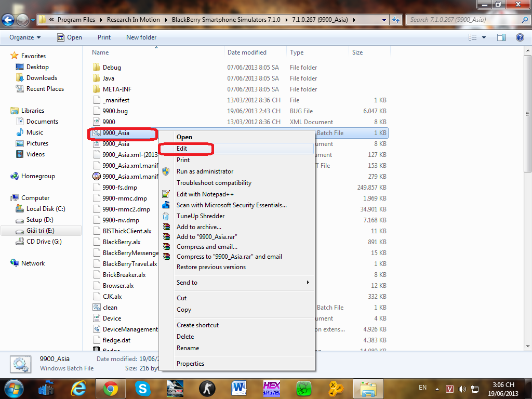Click the taskbar clock and date
Image resolution: width=532 pixels, height=399 pixels.
click(503, 389)
